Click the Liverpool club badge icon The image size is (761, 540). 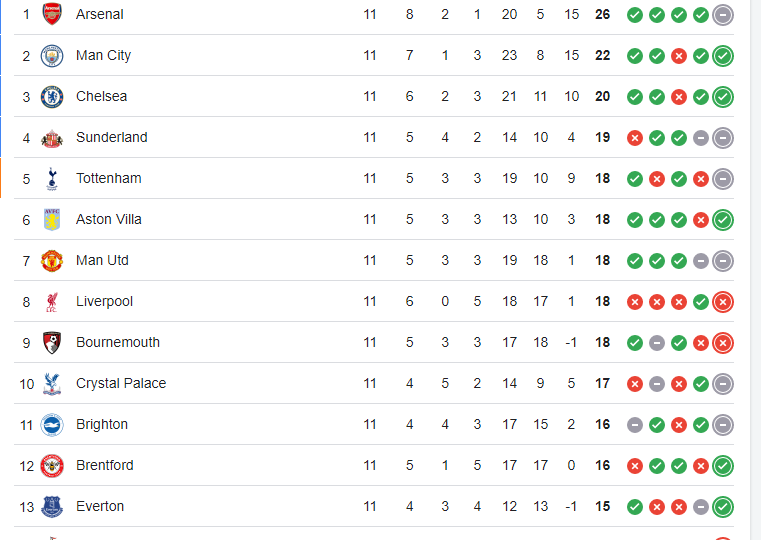[52, 302]
